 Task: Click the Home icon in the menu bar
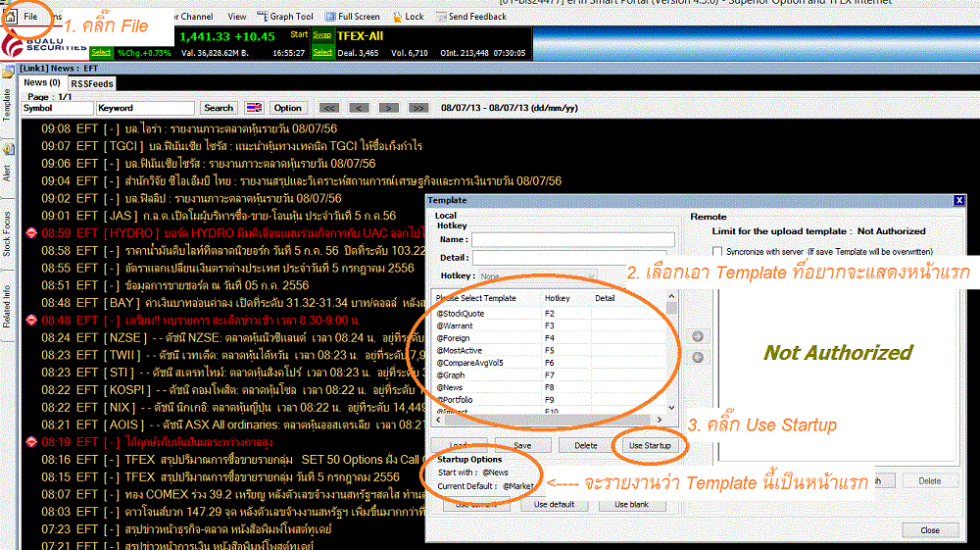click(x=11, y=17)
